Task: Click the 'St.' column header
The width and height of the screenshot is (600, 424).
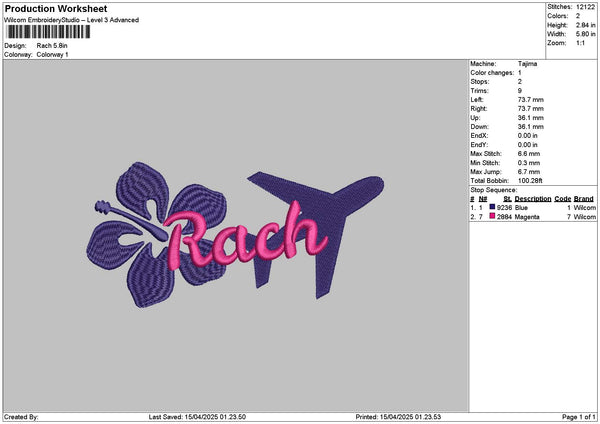Action: (x=507, y=199)
